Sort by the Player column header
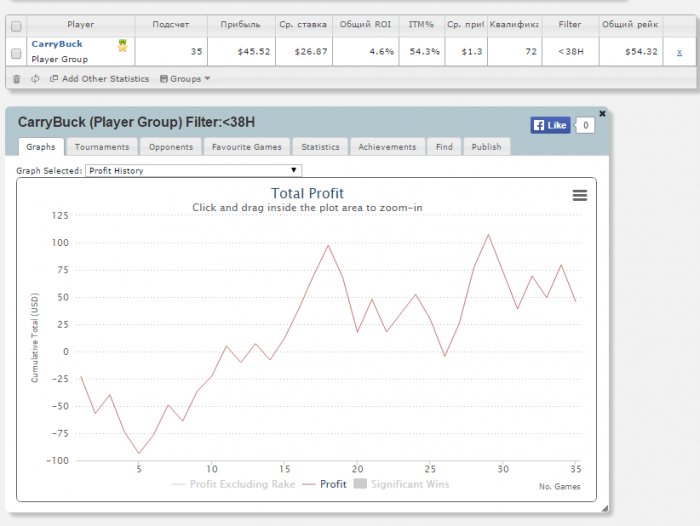The image size is (700, 526). 81,25
